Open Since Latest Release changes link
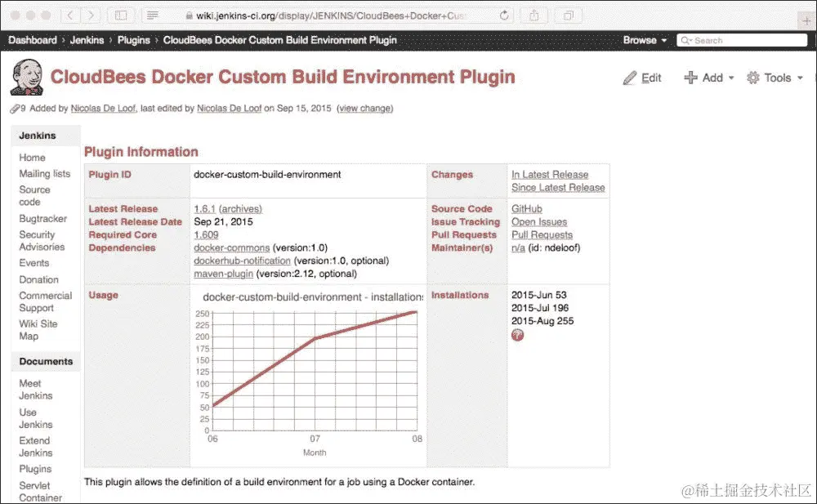 click(x=558, y=188)
